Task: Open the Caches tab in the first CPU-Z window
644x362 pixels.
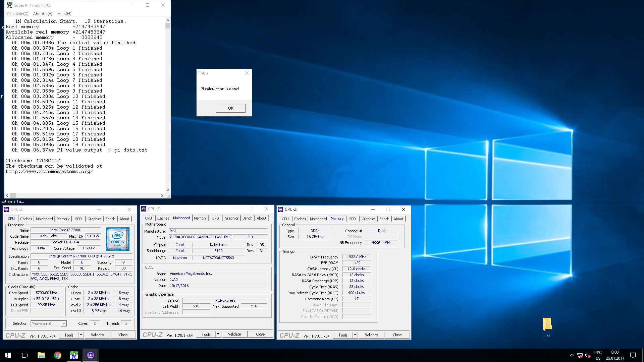Action: coord(26,219)
